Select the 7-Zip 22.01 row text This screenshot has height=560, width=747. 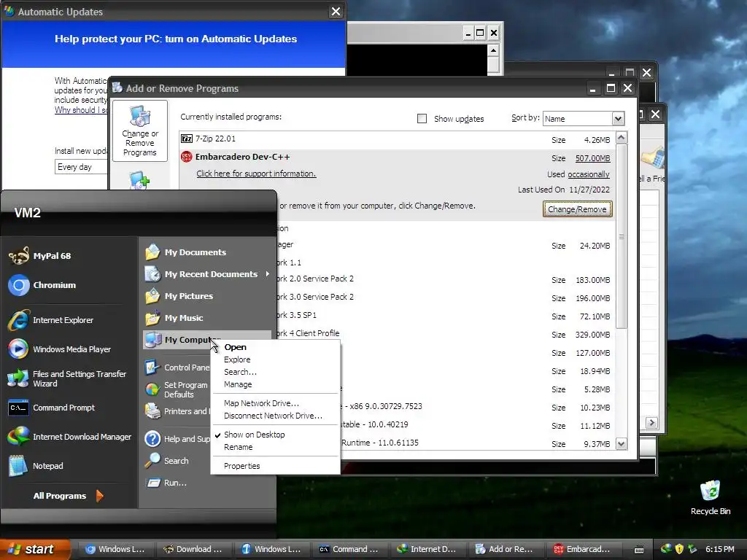coord(215,139)
